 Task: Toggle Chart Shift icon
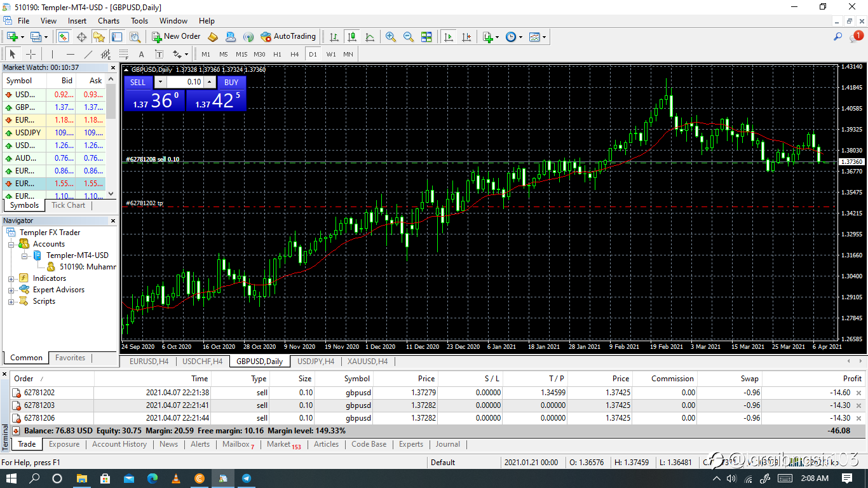[x=466, y=37]
